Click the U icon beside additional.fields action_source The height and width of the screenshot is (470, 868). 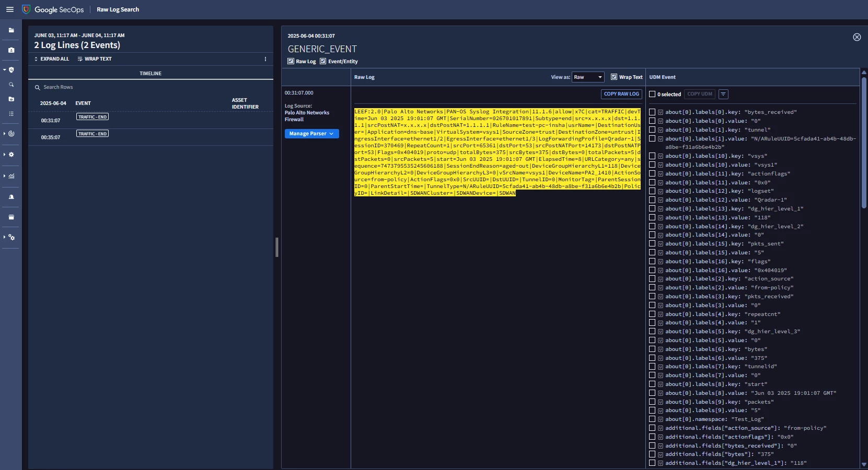[661, 428]
